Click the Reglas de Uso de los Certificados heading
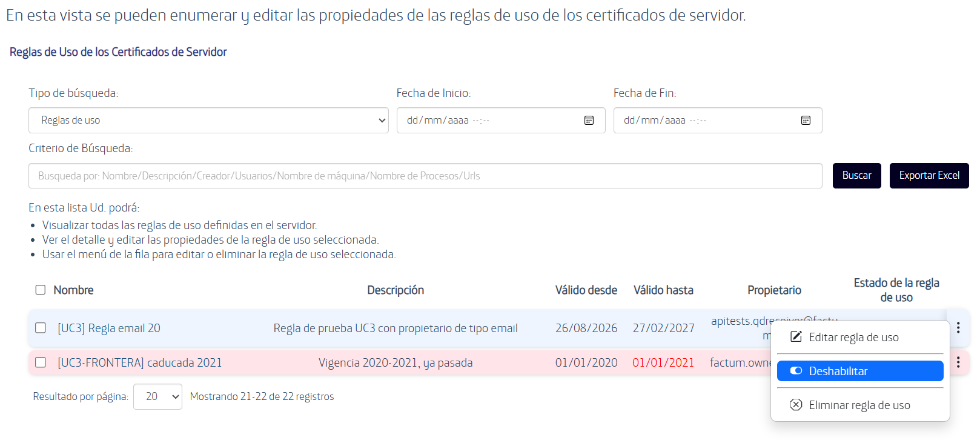Viewport: 980px width, 440px height. 118,52
